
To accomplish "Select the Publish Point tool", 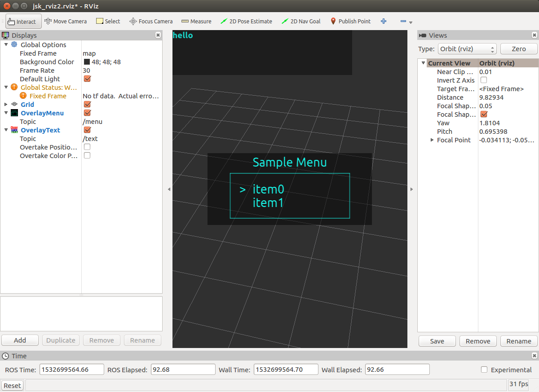I will [350, 21].
